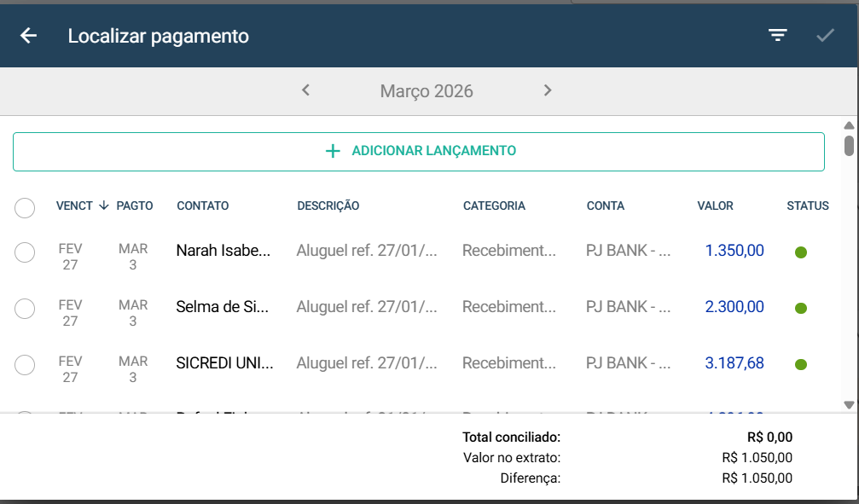Select the SICREDI UNI 3.187,68 row checkbox
Image resolution: width=859 pixels, height=504 pixels.
click(25, 365)
